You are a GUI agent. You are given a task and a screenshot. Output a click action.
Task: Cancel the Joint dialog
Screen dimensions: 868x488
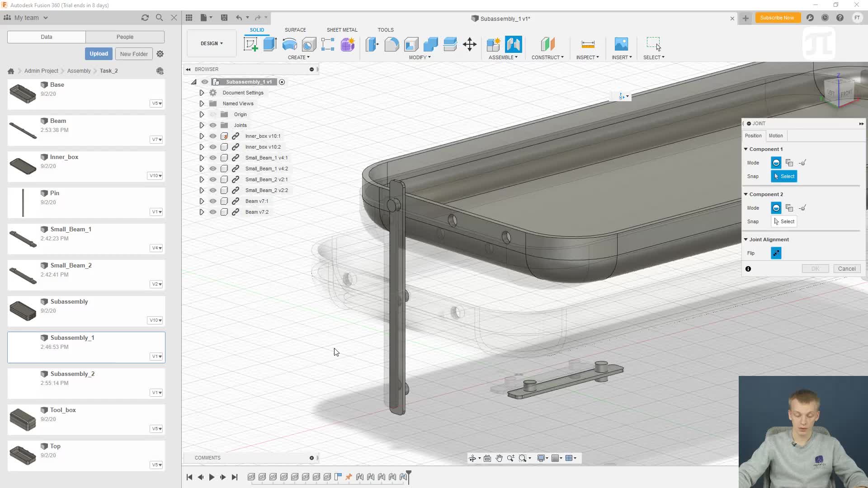pos(846,269)
